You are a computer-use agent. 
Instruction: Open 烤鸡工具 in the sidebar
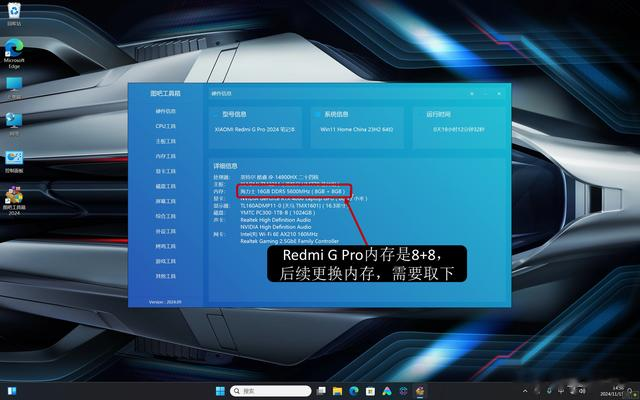[165, 247]
